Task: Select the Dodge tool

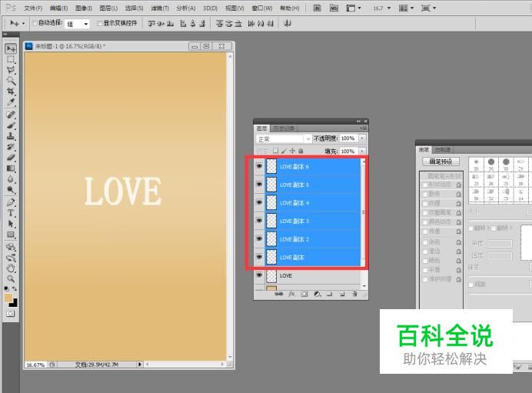Action: pos(11,189)
